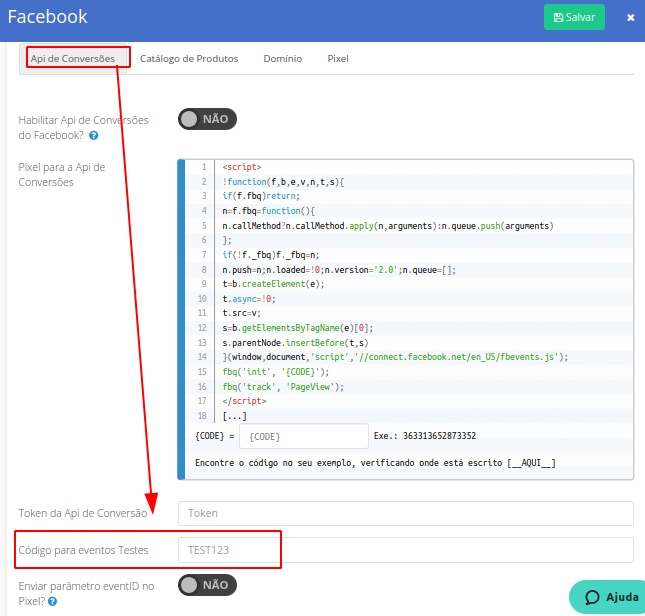Click example code 363313652873352
This screenshot has width=645, height=616.
click(439, 436)
